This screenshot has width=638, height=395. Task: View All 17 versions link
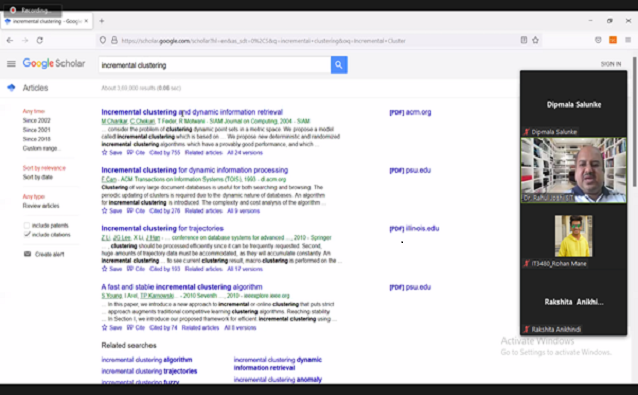245,269
